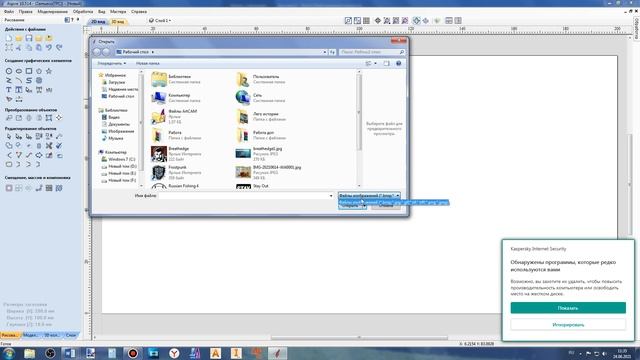
Task: Click the redo arrow icon
Action: (59, 48)
